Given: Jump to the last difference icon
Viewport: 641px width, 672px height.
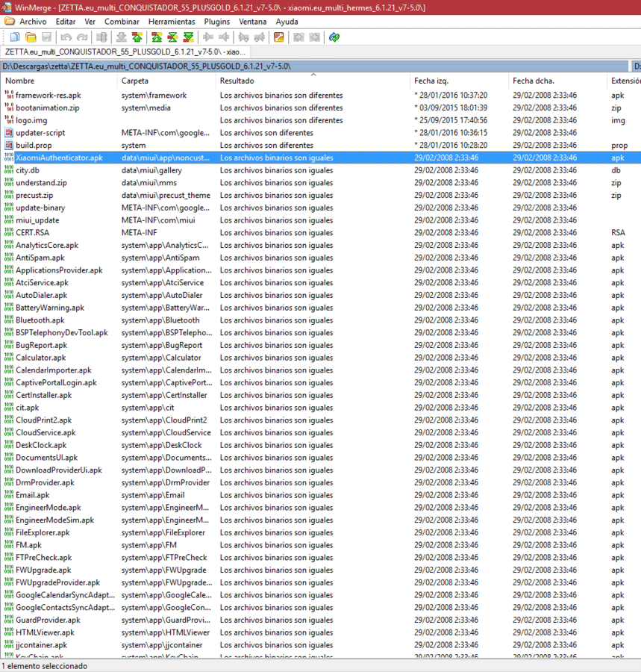Looking at the screenshot, I should point(188,37).
